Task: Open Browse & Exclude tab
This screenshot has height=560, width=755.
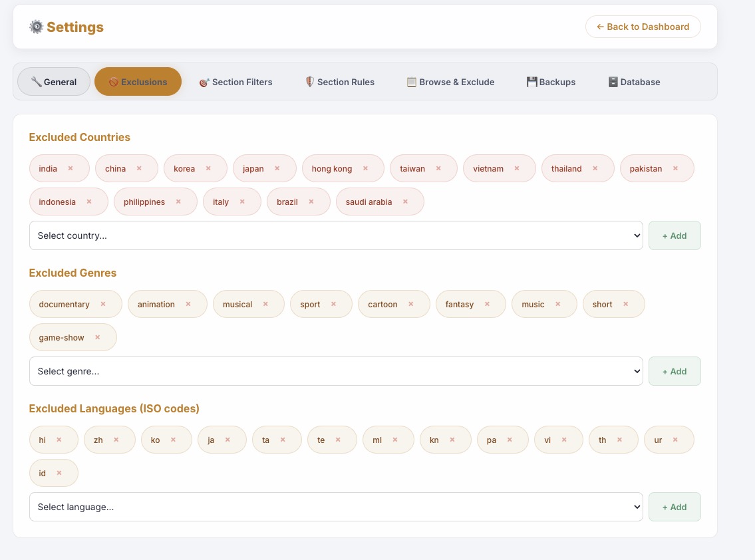Action: [451, 82]
